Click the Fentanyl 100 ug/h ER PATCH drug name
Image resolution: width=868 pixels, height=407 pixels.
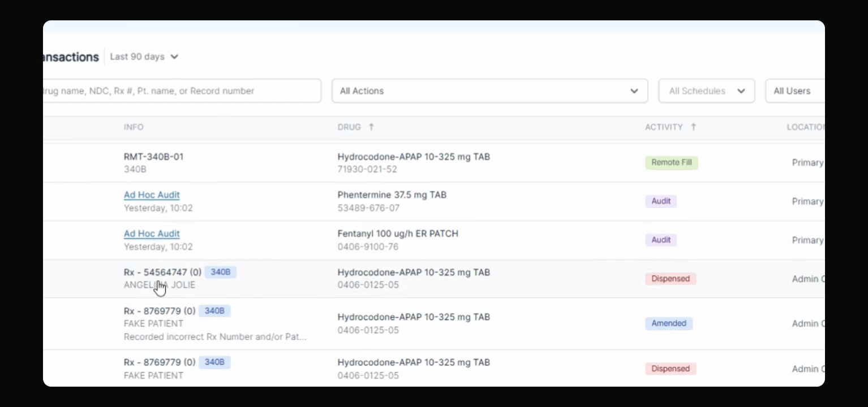click(x=398, y=233)
